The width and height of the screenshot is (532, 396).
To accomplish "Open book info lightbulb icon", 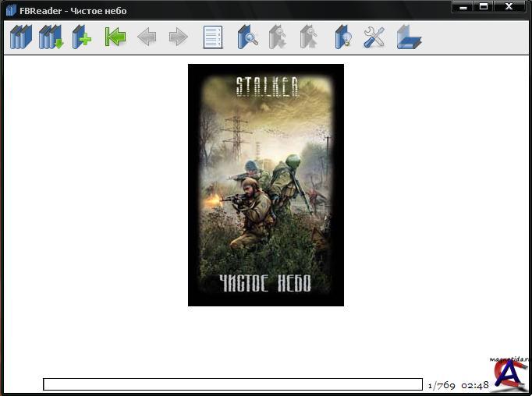I will click(x=343, y=37).
